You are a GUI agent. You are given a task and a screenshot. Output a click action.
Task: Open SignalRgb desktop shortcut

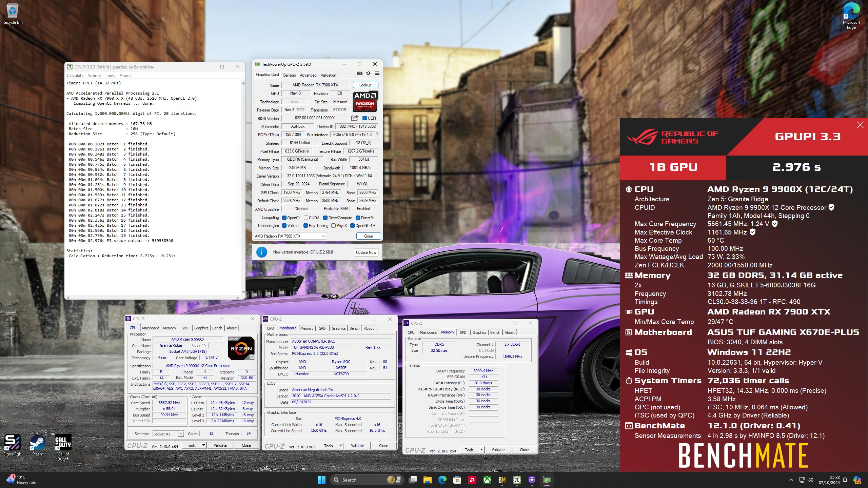click(x=12, y=446)
